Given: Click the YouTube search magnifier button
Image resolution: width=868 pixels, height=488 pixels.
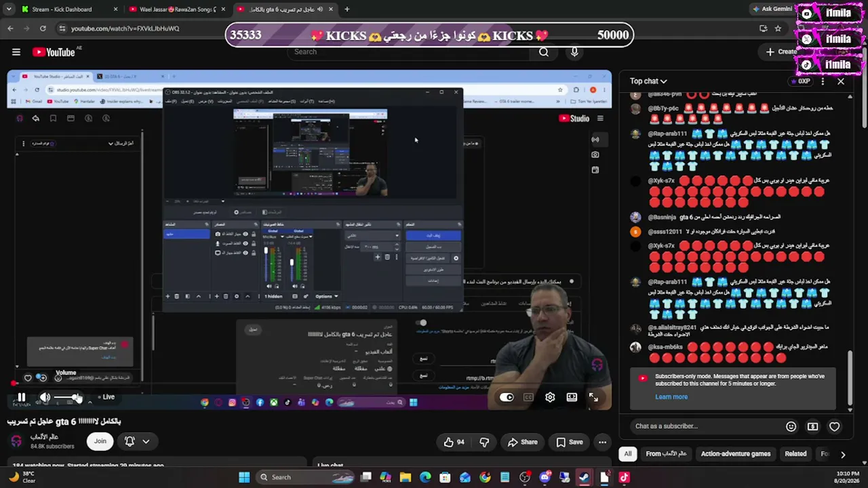Looking at the screenshot, I should coord(544,52).
